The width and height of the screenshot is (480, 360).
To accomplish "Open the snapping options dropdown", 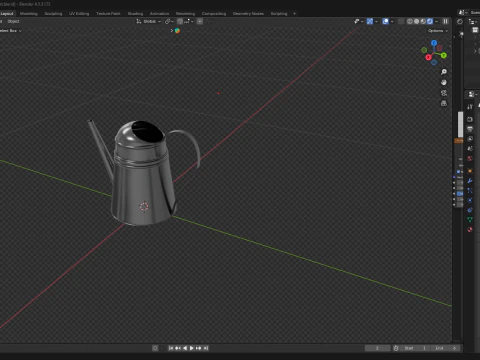I will pyautogui.click(x=188, y=21).
